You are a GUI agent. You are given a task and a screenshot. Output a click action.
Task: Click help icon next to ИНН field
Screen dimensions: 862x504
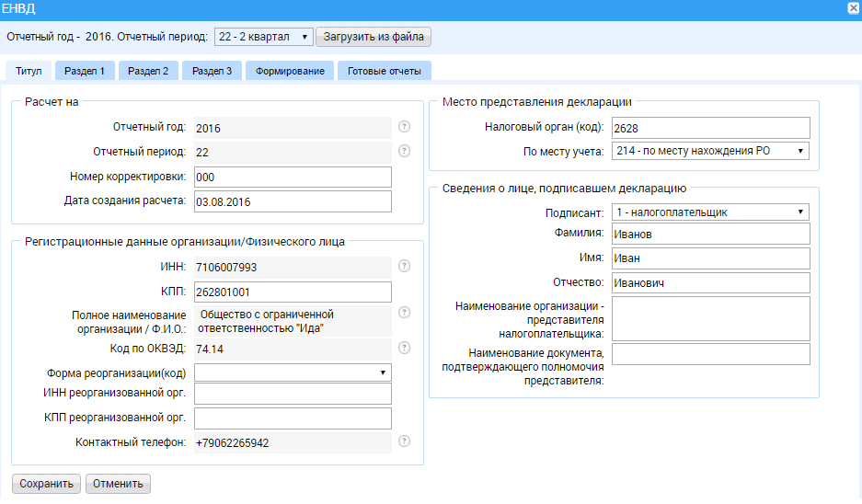[x=404, y=266]
